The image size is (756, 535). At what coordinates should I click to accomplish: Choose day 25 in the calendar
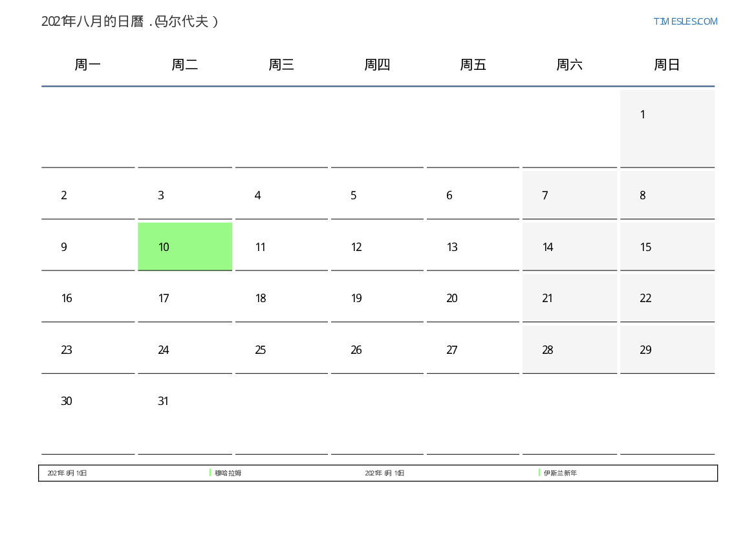pyautogui.click(x=281, y=350)
